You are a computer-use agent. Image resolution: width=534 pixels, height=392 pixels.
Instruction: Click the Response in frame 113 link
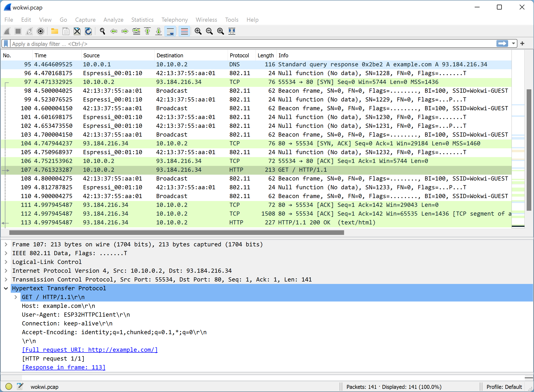point(64,367)
